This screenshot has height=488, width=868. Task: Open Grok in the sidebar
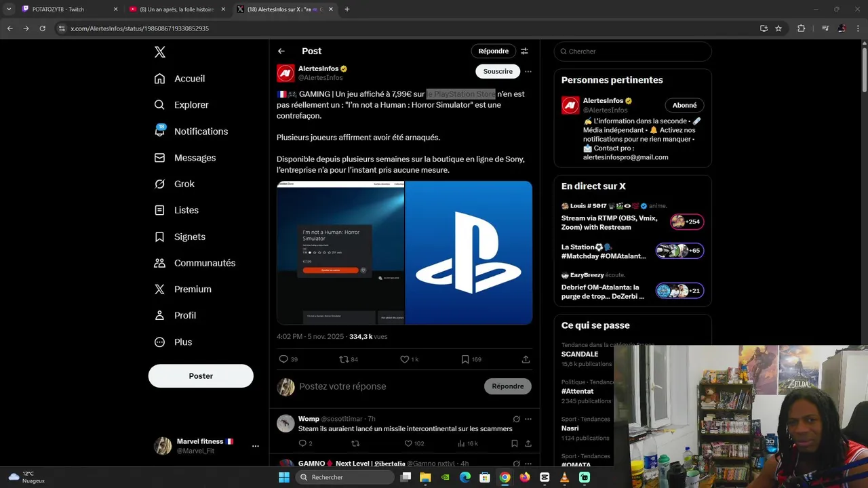[x=174, y=184]
